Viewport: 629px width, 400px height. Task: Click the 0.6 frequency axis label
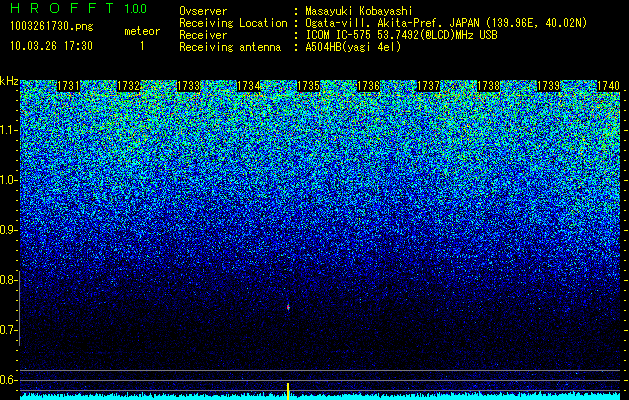pyautogui.click(x=8, y=380)
